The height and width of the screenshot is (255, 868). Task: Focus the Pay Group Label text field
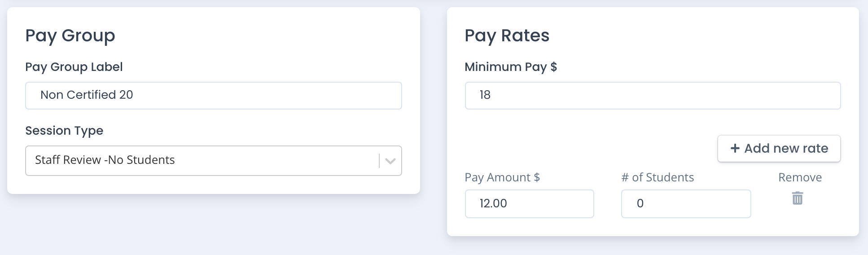pyautogui.click(x=213, y=96)
